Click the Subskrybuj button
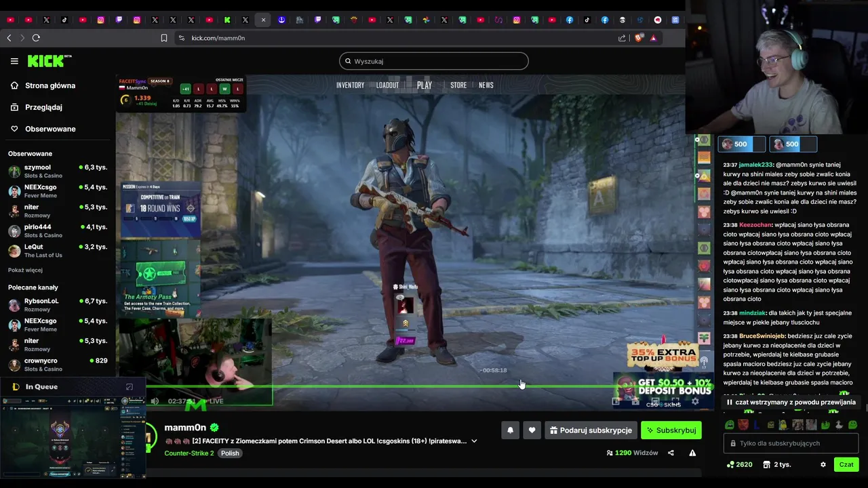This screenshot has height=488, width=868. pyautogui.click(x=671, y=430)
